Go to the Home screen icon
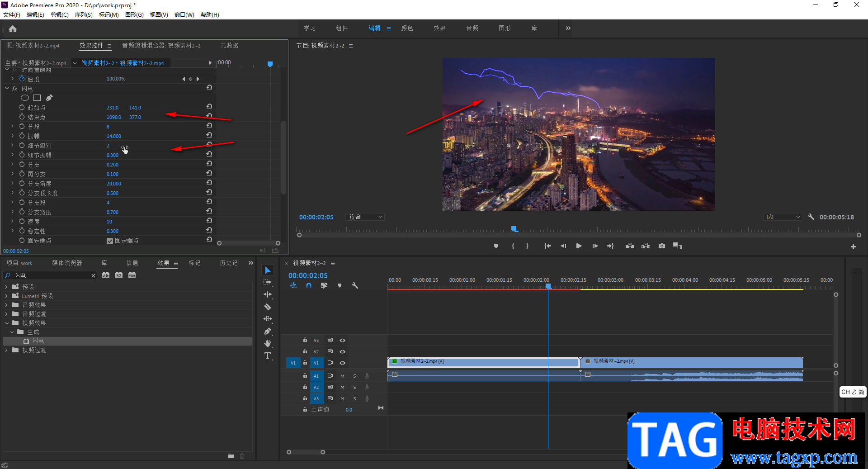The width and height of the screenshot is (868, 469). [x=13, y=29]
